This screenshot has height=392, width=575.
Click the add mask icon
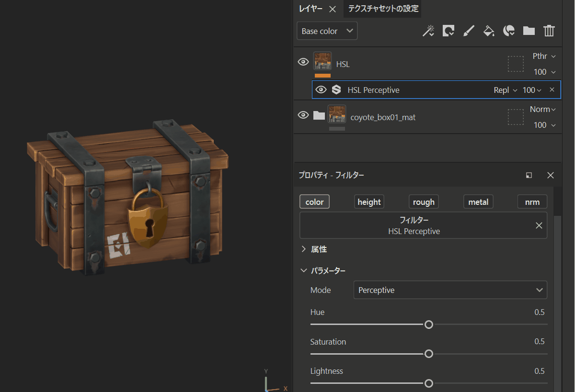coord(448,31)
